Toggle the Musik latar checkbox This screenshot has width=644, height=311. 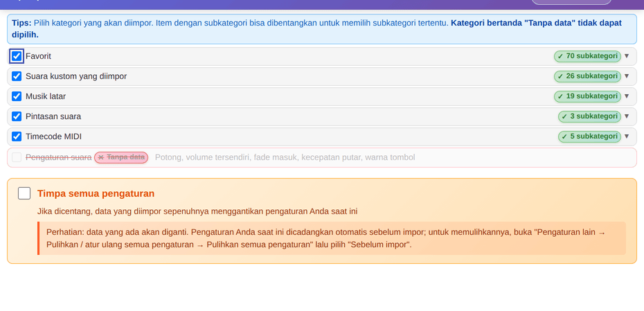[17, 96]
